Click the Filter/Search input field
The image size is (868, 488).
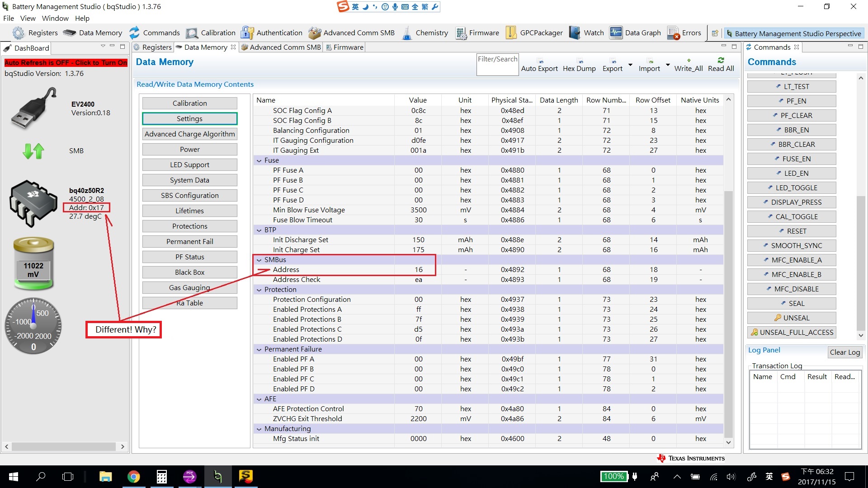[497, 64]
